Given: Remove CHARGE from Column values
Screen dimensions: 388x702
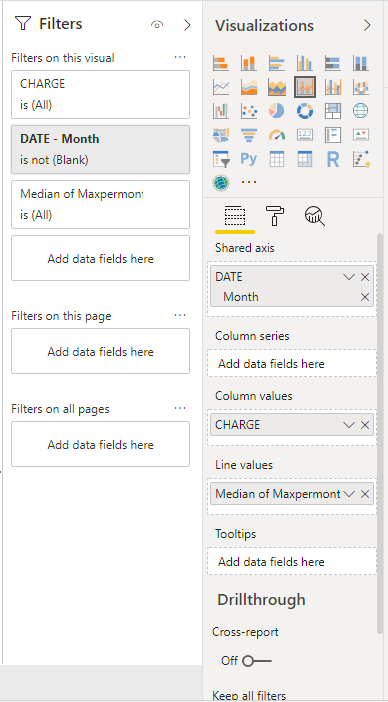Looking at the screenshot, I should (x=365, y=425).
